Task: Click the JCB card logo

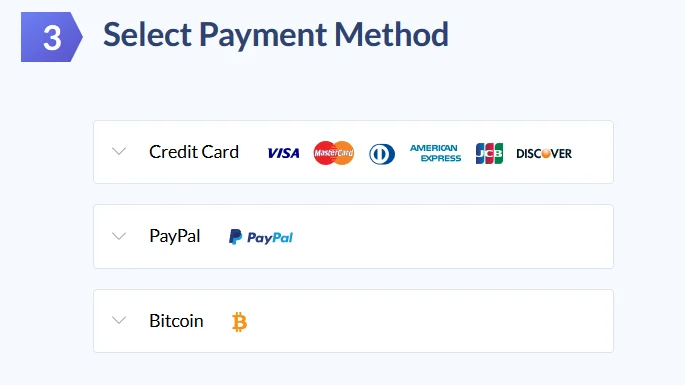Action: tap(489, 153)
